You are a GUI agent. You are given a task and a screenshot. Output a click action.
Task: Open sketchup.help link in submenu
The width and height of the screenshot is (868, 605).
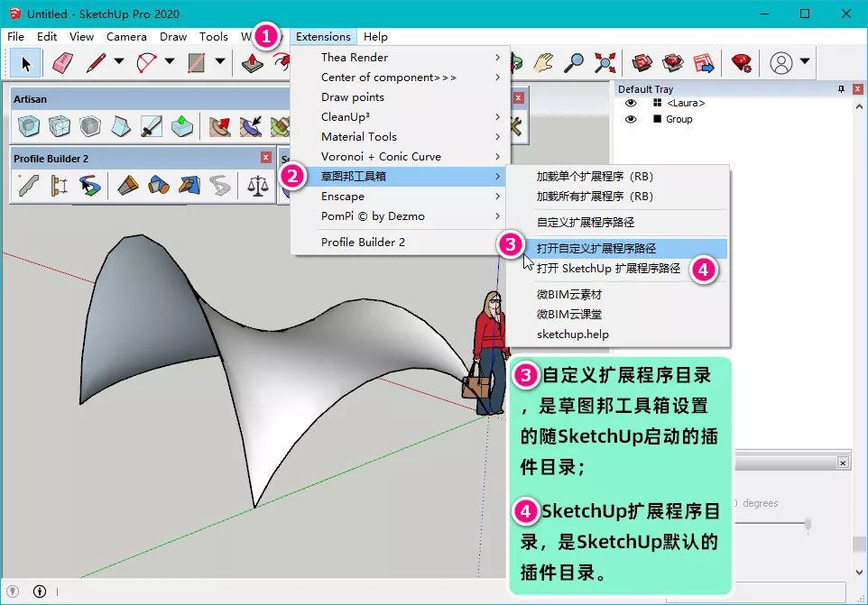pos(617,334)
